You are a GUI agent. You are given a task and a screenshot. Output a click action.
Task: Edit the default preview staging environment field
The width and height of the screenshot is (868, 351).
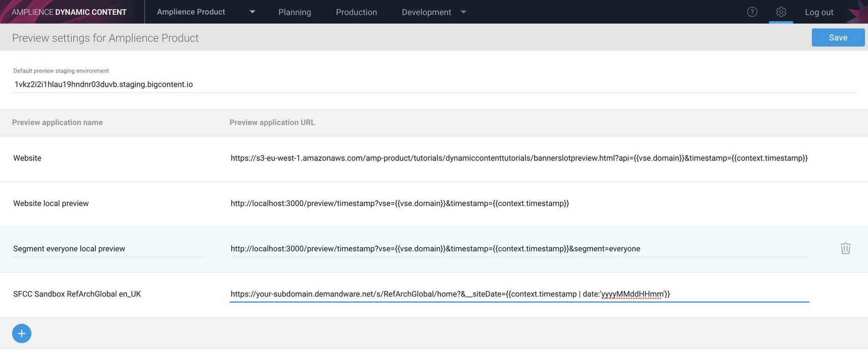434,84
